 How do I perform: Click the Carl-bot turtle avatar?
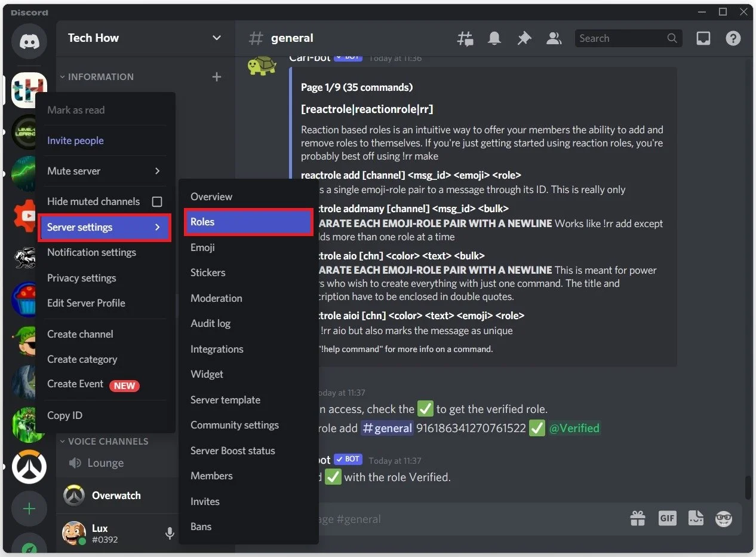[x=262, y=65]
